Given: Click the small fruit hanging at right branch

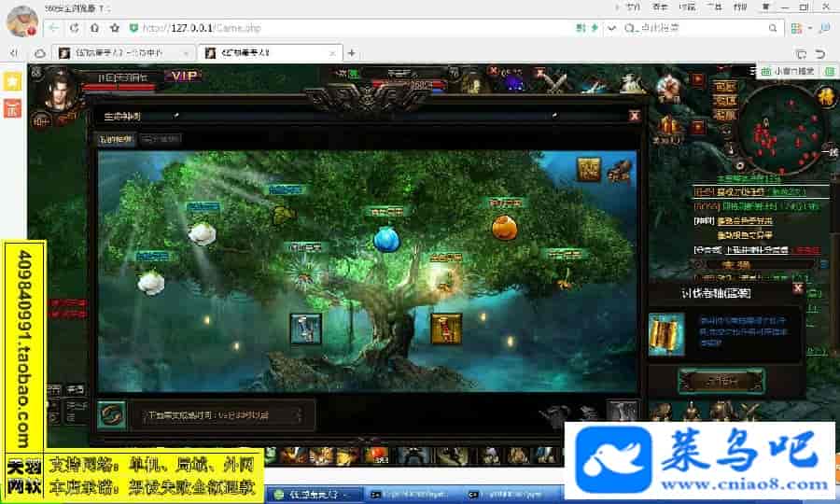Looking at the screenshot, I should (564, 279).
